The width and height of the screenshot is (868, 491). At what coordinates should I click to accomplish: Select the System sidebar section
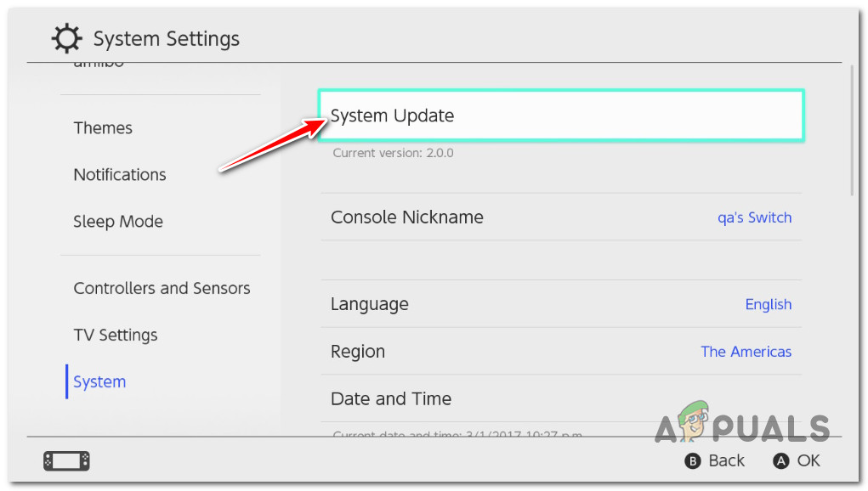click(x=99, y=381)
